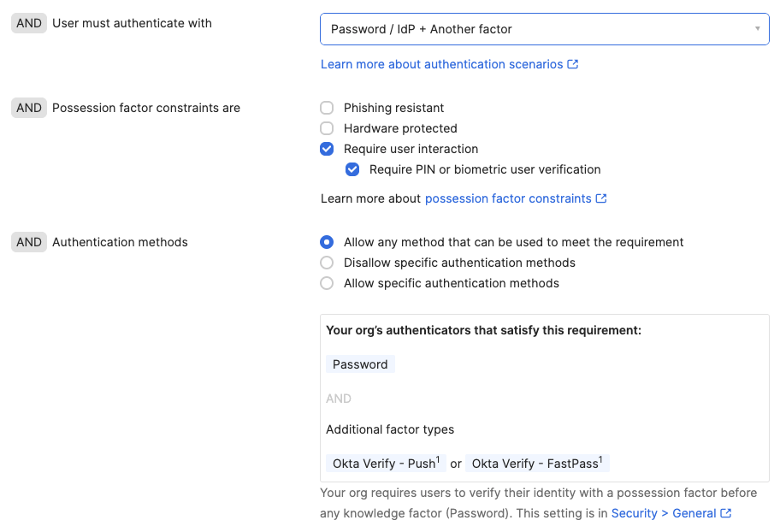This screenshot has height=532, width=780.
Task: Click the 'Possession factor constraints are' label
Action: (146, 108)
